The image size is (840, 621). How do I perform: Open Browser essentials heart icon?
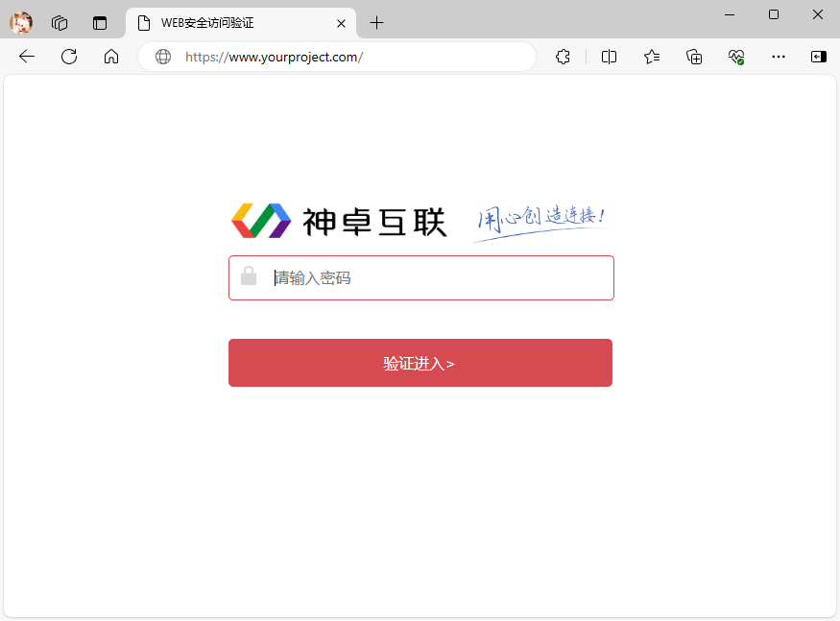click(736, 57)
